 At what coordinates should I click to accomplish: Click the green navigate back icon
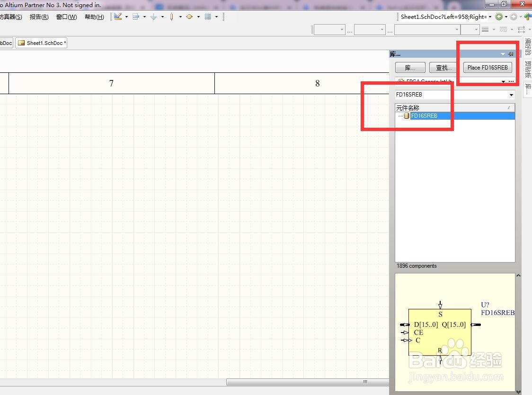[x=499, y=17]
